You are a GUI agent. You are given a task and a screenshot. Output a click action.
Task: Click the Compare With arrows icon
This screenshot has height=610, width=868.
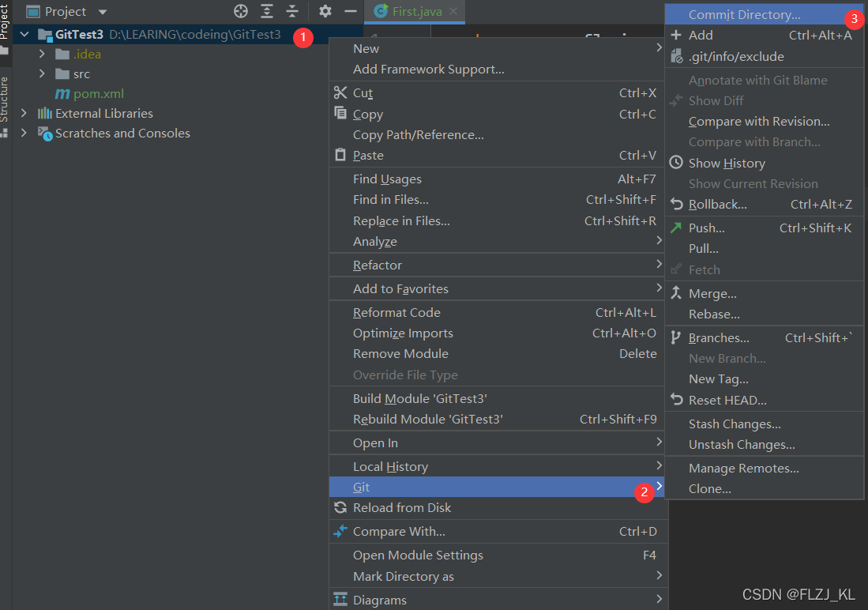click(x=340, y=531)
